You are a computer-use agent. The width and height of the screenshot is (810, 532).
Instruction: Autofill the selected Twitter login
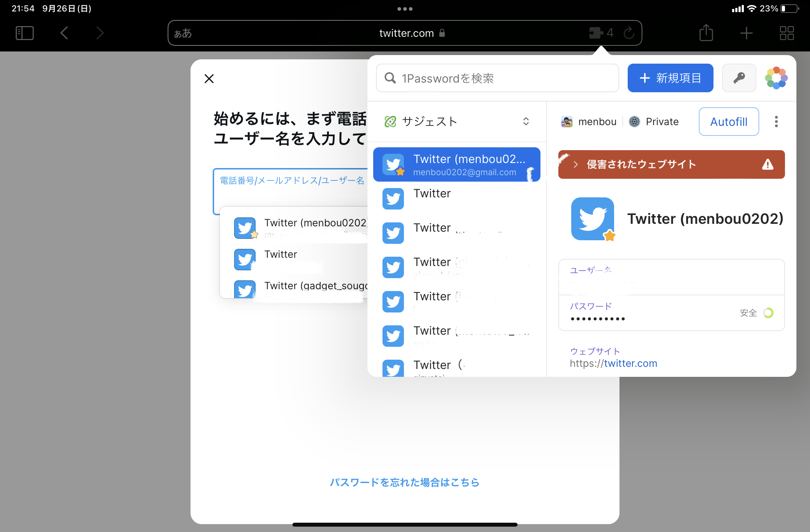point(728,122)
